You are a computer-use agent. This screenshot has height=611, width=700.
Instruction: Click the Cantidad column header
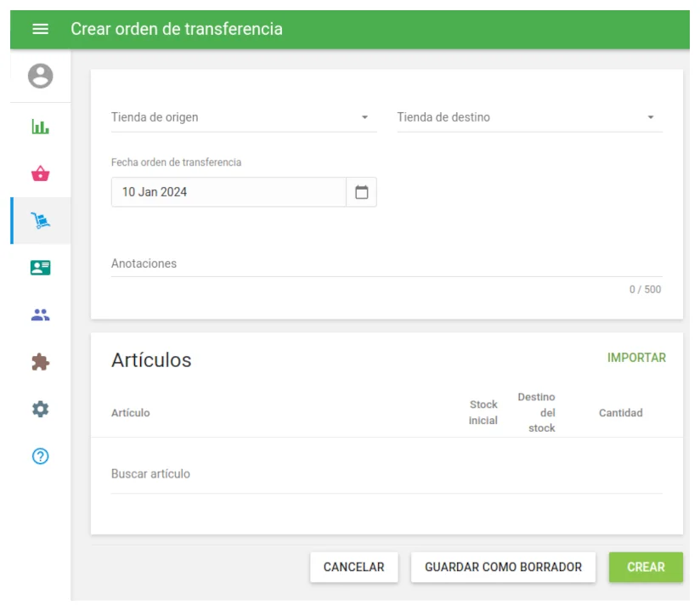click(x=620, y=413)
